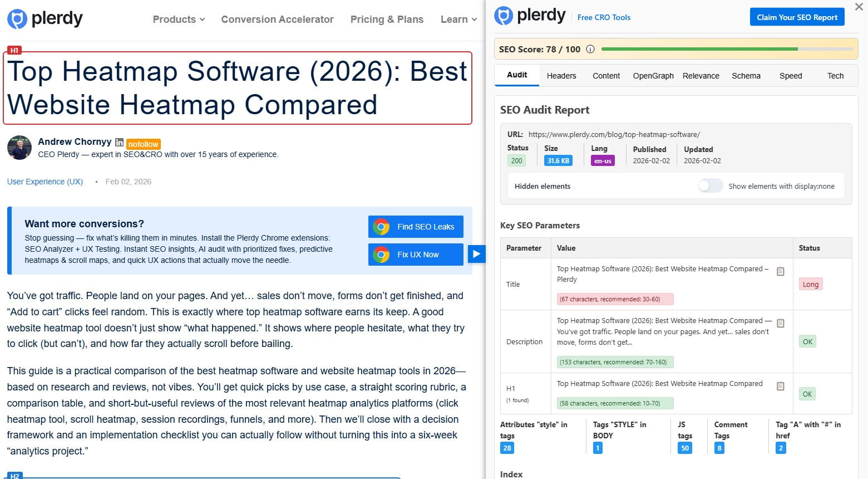Open the User Experience (UX) category link
The image size is (868, 479).
coord(45,182)
